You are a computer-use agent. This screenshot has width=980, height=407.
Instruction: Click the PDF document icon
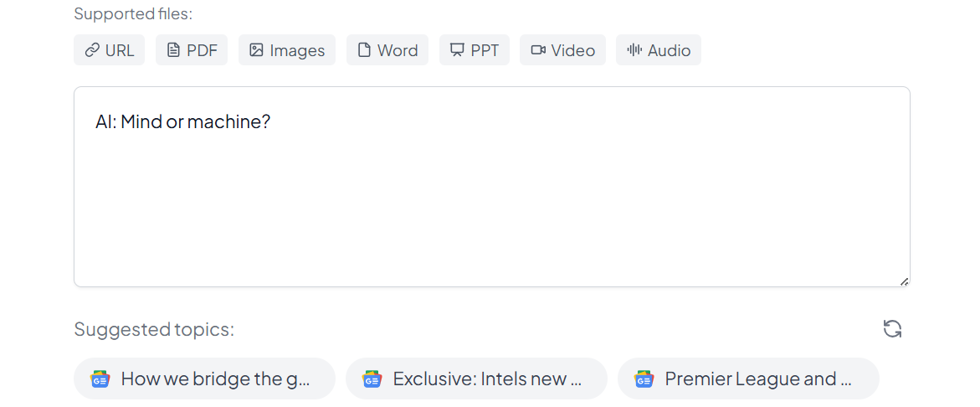click(173, 50)
